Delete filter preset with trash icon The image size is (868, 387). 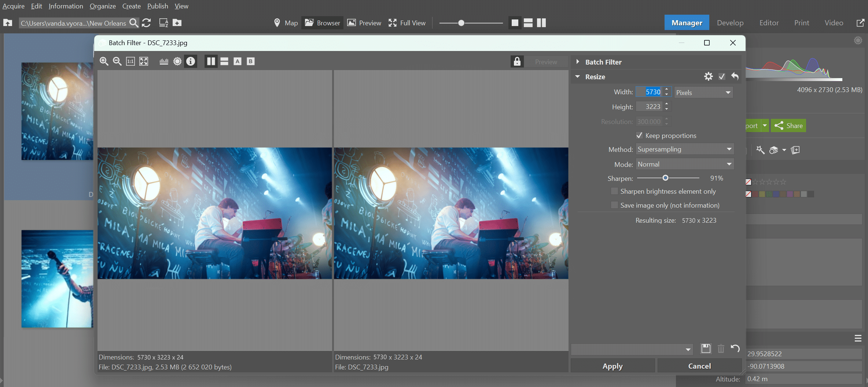tap(721, 348)
